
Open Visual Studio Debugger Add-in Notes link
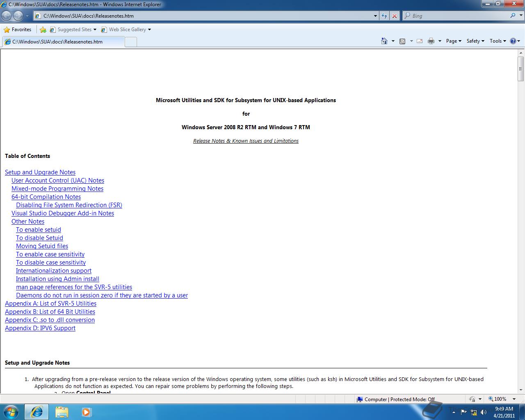click(x=63, y=213)
